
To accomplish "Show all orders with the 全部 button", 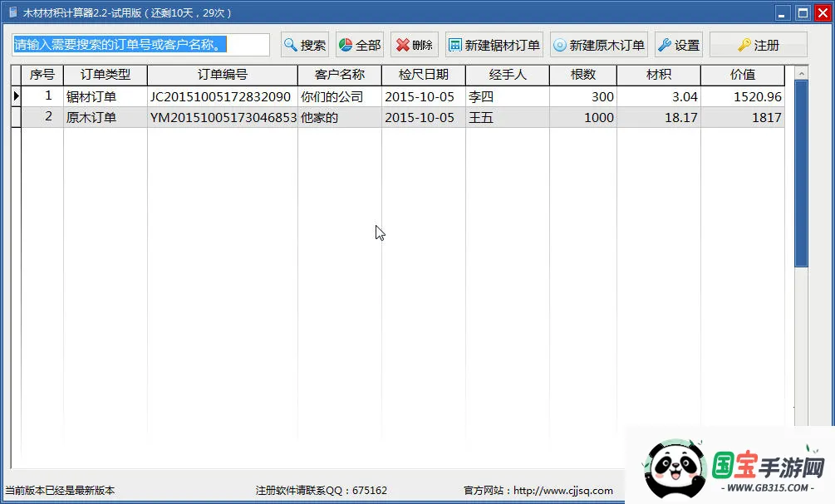I will (359, 44).
